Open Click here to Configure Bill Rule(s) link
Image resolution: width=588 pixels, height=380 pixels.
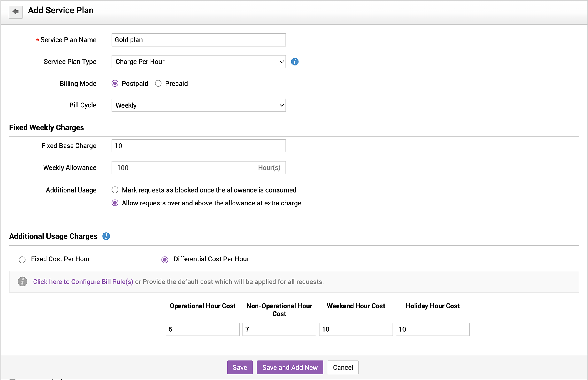[83, 282]
